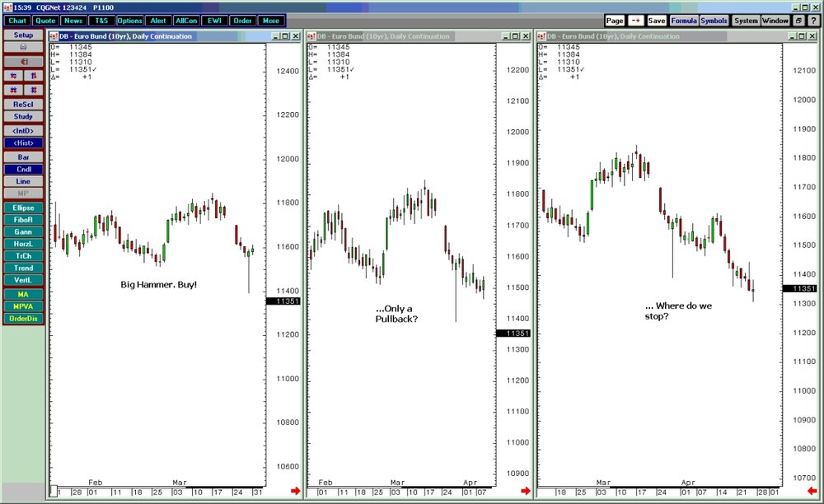Click the red double-crossed grid sidebar icon
This screenshot has width=824, height=504.
pyautogui.click(x=13, y=90)
